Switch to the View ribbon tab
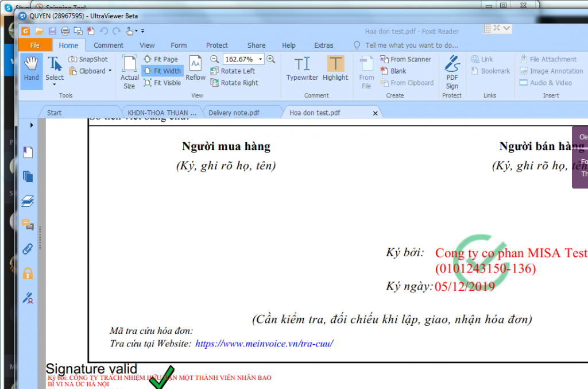 click(x=147, y=45)
